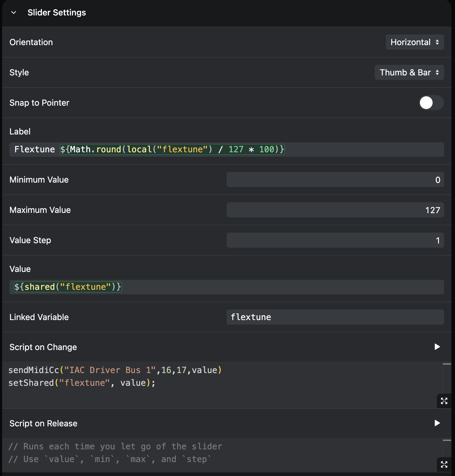This screenshot has width=455, height=476.
Task: Run the Script on Release play icon
Action: (x=437, y=423)
